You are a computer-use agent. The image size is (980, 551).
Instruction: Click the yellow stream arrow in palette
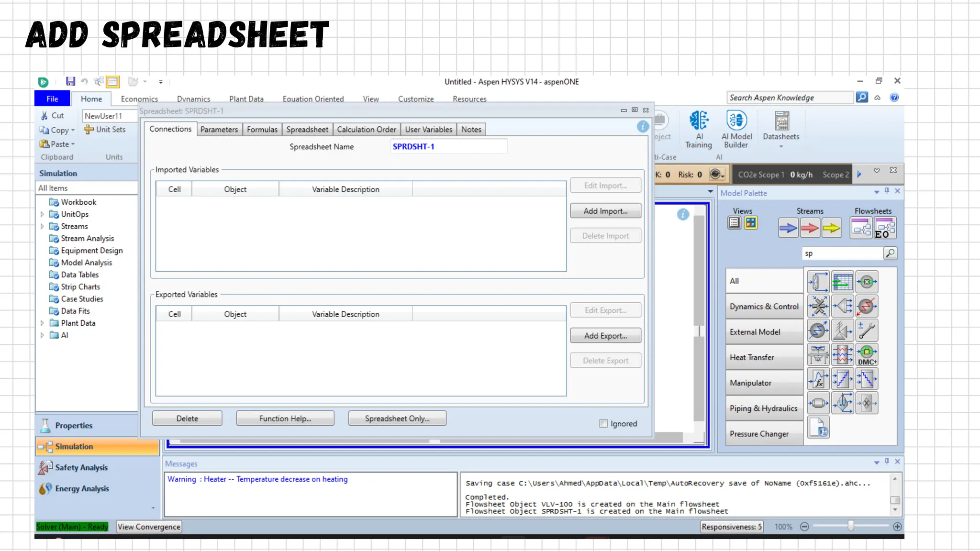pos(832,228)
